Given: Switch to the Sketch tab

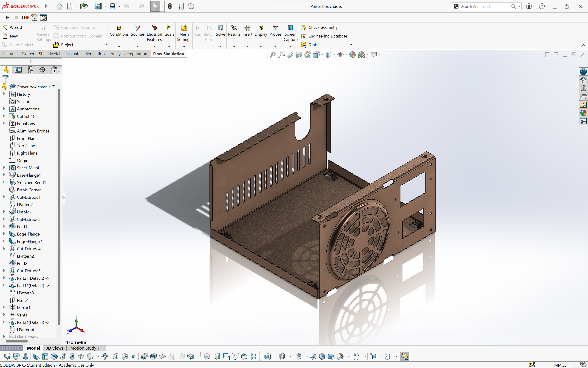Looking at the screenshot, I should pos(28,54).
